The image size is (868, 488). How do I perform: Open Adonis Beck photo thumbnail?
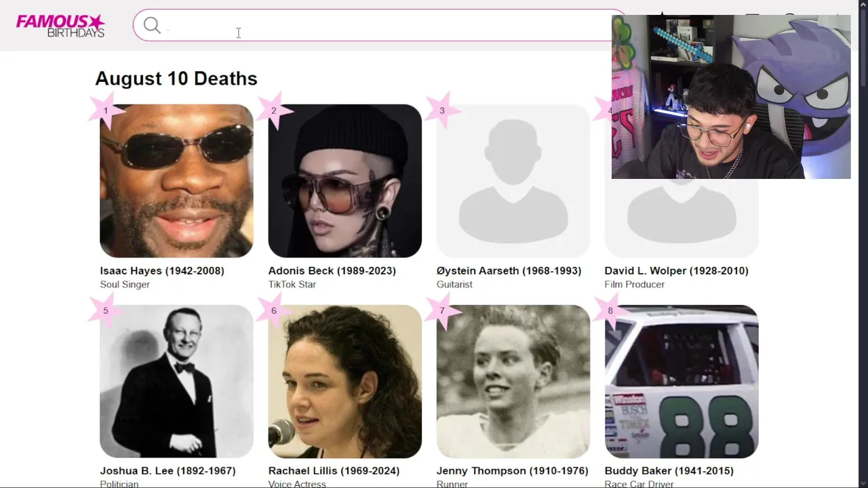[x=344, y=181]
